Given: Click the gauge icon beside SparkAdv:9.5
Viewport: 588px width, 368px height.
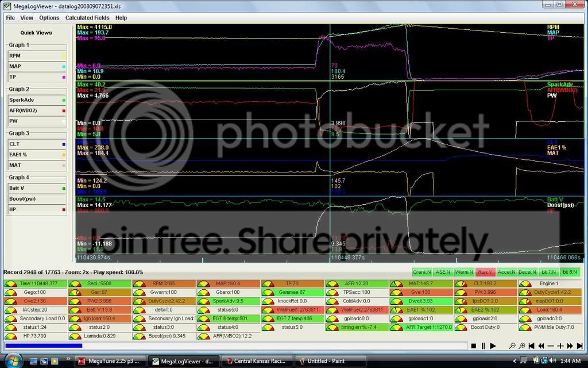Looking at the screenshot, I should click(203, 301).
